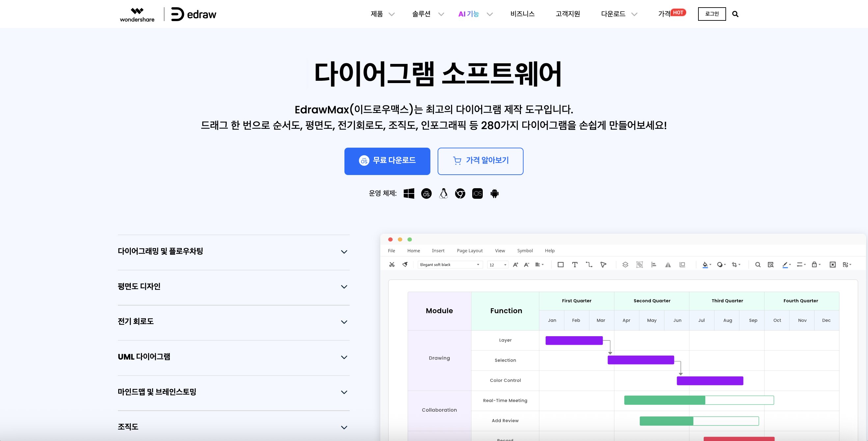Click the 가격 알아보기 button
Viewport: 868px width, 441px height.
480,161
